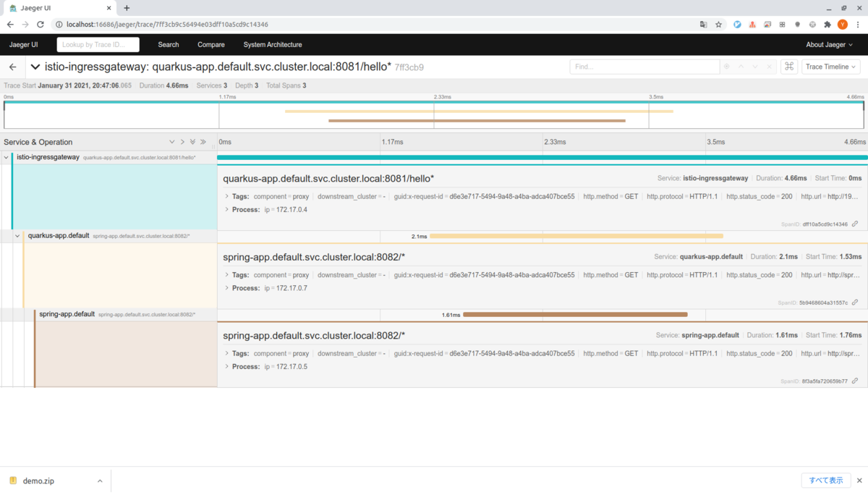Select the istio-ingressgateway span row

click(x=434, y=157)
